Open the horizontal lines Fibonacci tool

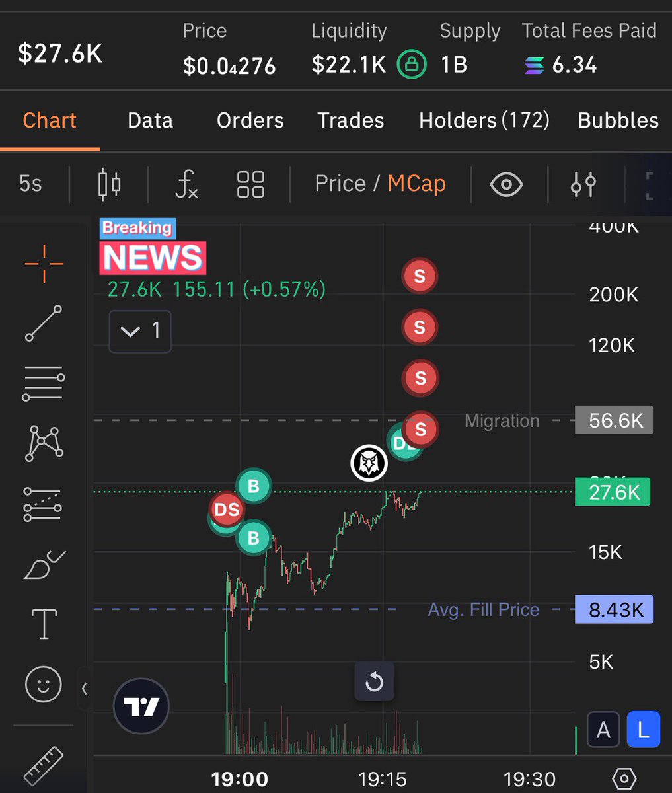click(44, 383)
